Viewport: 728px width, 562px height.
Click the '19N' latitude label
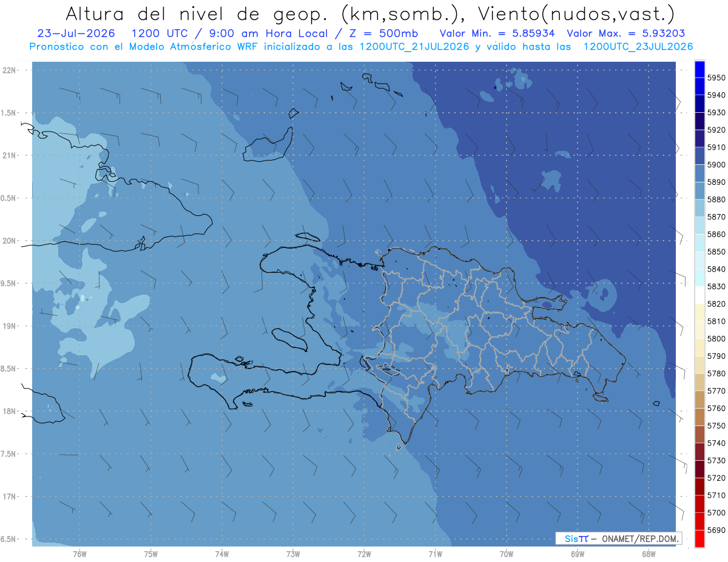(x=8, y=326)
